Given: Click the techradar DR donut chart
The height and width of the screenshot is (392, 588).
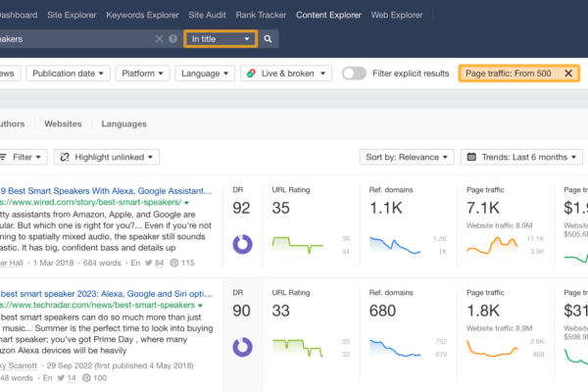Looking at the screenshot, I should tap(243, 347).
